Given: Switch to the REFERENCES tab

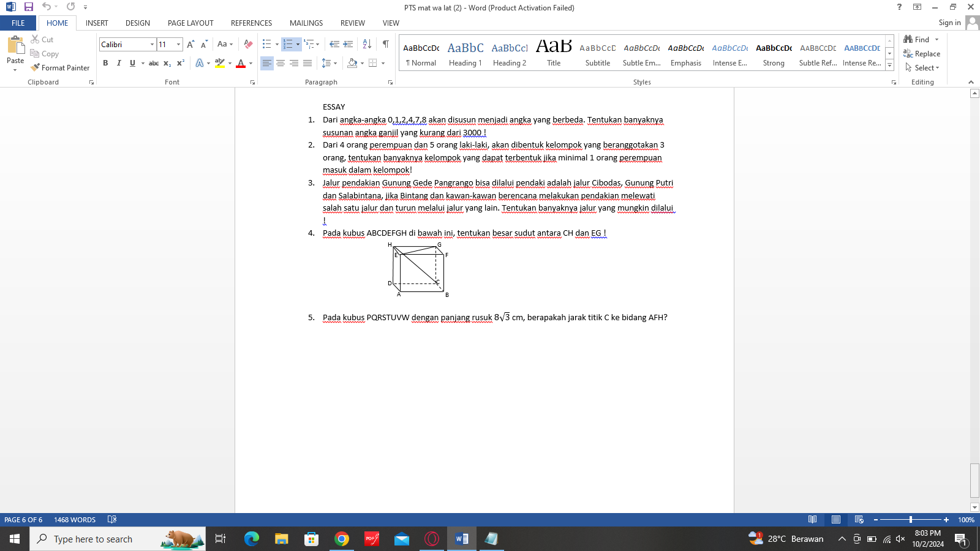Looking at the screenshot, I should pos(251,23).
